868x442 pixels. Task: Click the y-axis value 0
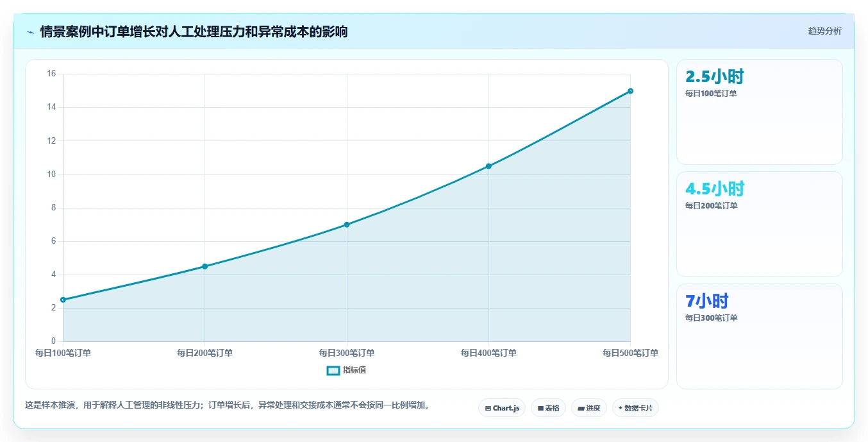pyautogui.click(x=53, y=341)
